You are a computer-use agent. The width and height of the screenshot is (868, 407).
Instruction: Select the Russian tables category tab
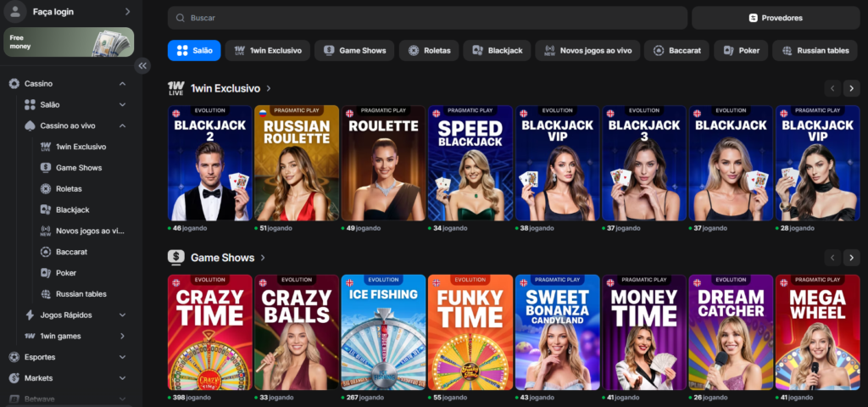click(816, 50)
